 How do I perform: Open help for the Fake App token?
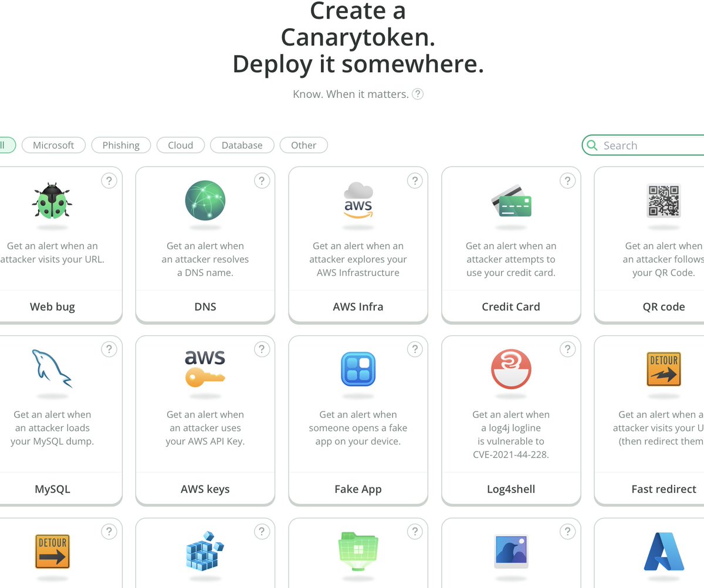tap(415, 350)
